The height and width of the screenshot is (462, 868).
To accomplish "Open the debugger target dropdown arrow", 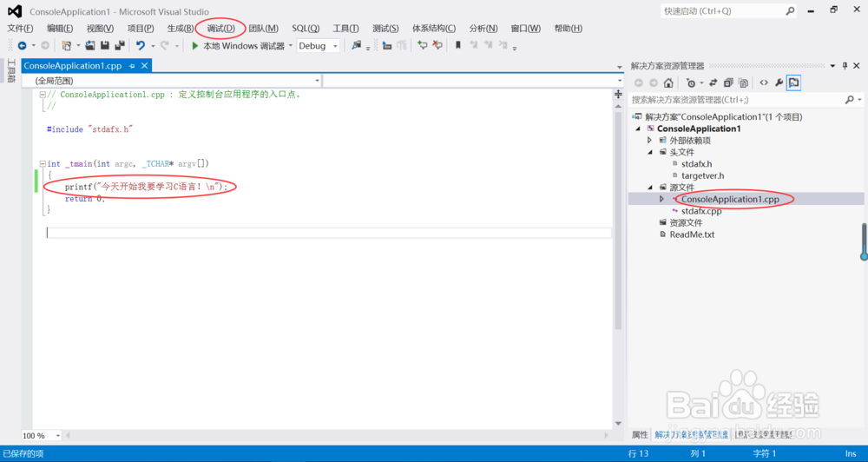I will click(x=290, y=46).
